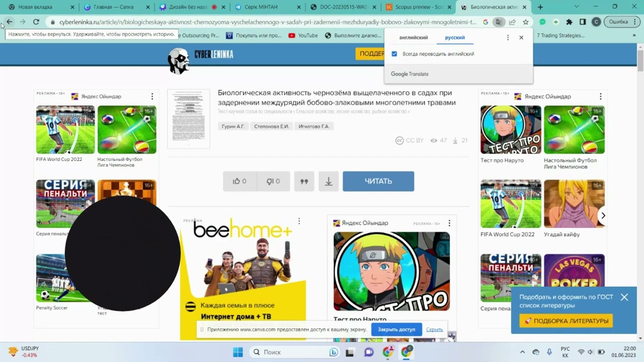The height and width of the screenshot is (362, 644).
Task: Show more bookmarks with the chevron
Action: (x=634, y=35)
